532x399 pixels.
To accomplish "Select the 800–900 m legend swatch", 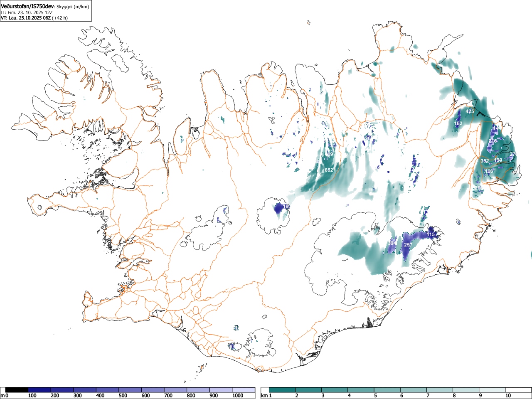I will (x=198, y=390).
